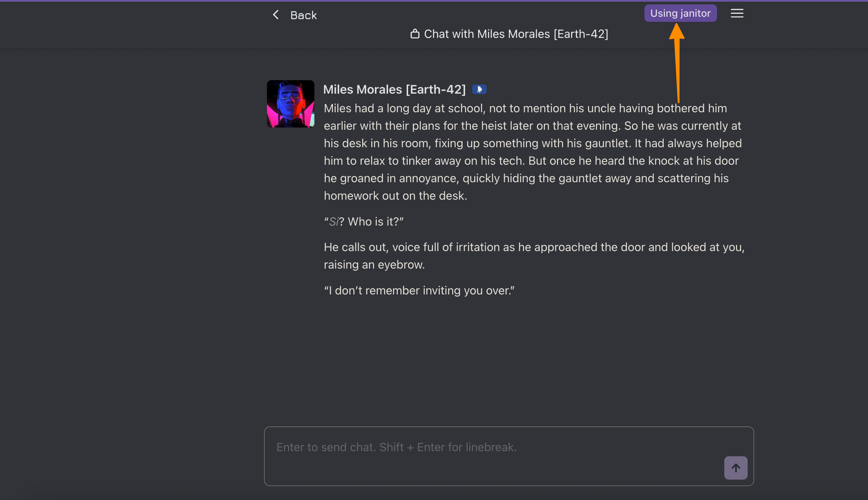Focus the chat message input box

pos(509,456)
